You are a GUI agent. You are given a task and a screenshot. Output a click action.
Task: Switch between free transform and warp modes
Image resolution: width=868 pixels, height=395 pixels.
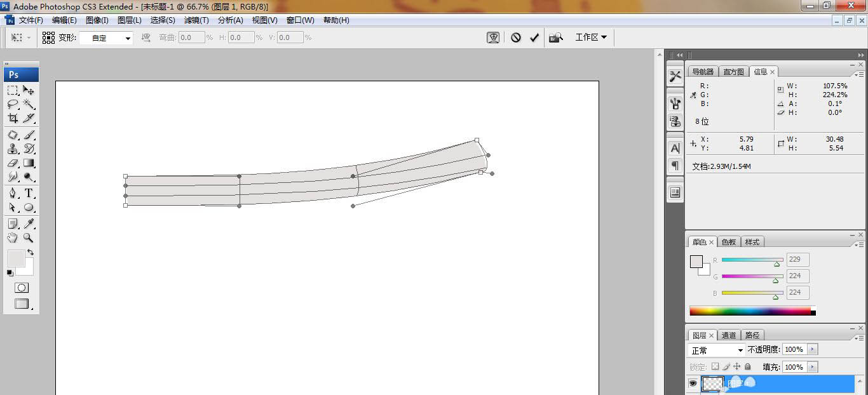click(x=493, y=37)
